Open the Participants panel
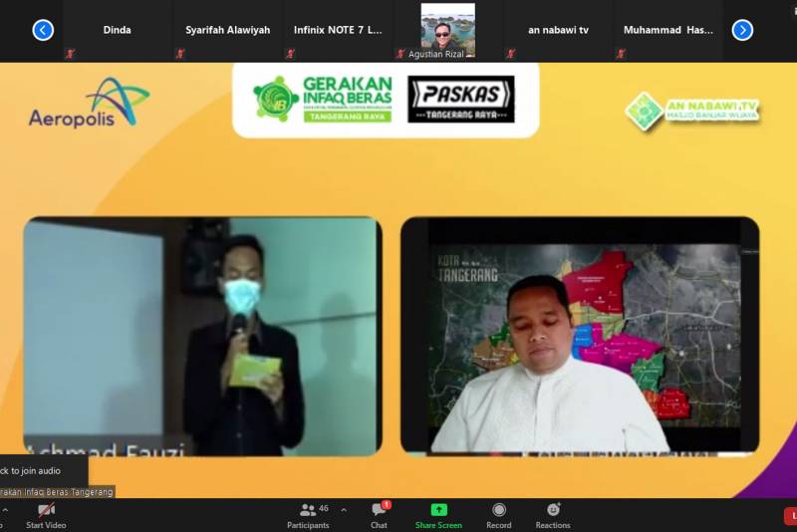Screen dimensions: 797x532 [x=308, y=514]
